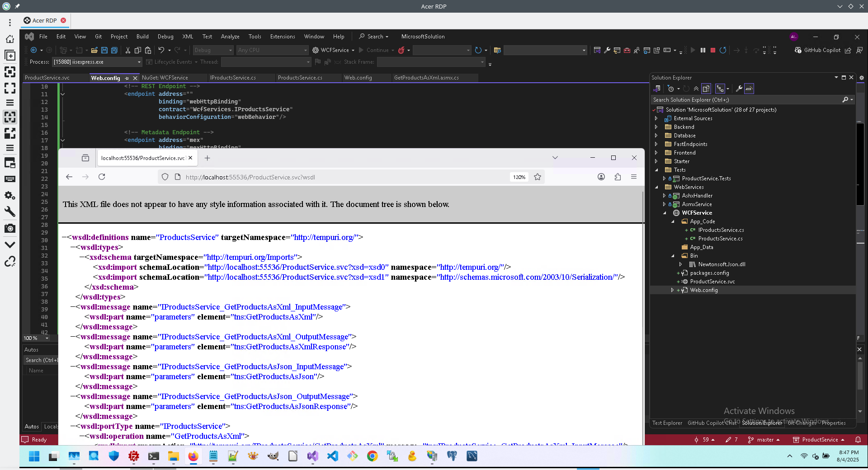The image size is (868, 470).
Task: Open Solution Explorer Properties wrench icon
Action: (x=739, y=89)
